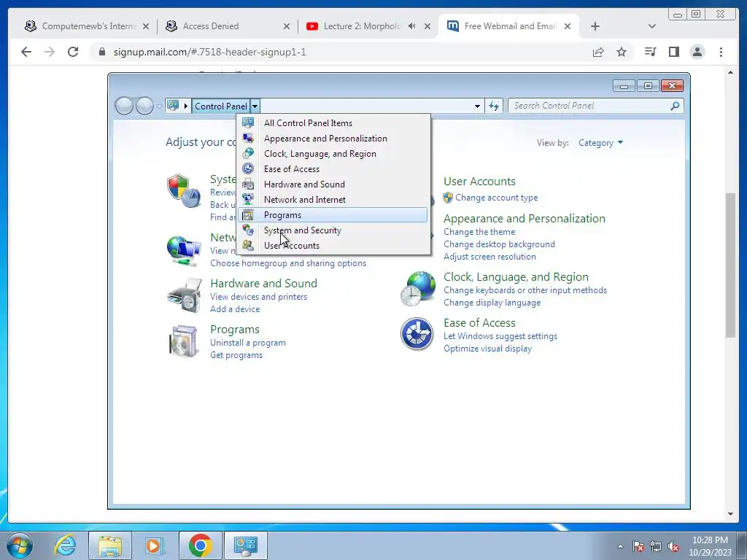Click the Search Control Panel field
Screen dimensions: 747x560
pos(591,106)
